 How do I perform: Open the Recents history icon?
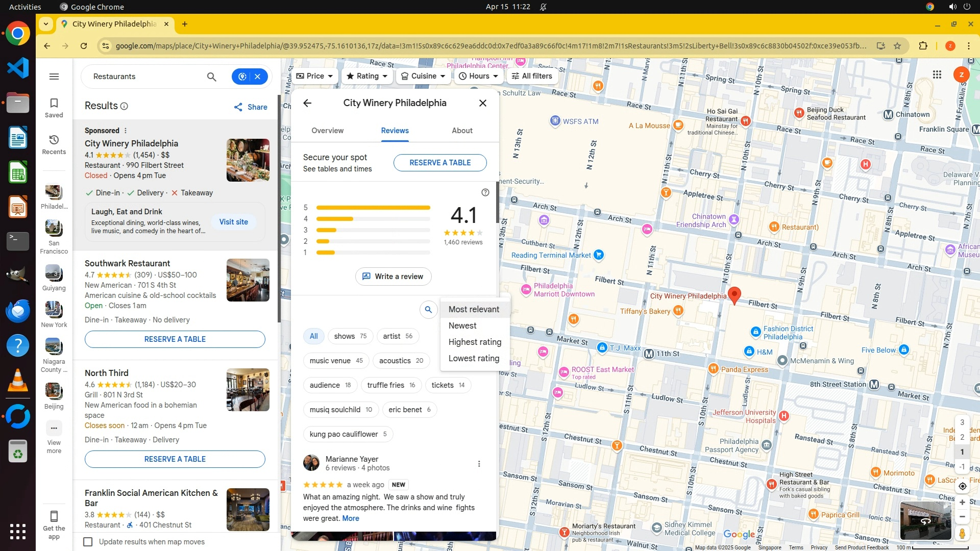tap(54, 144)
